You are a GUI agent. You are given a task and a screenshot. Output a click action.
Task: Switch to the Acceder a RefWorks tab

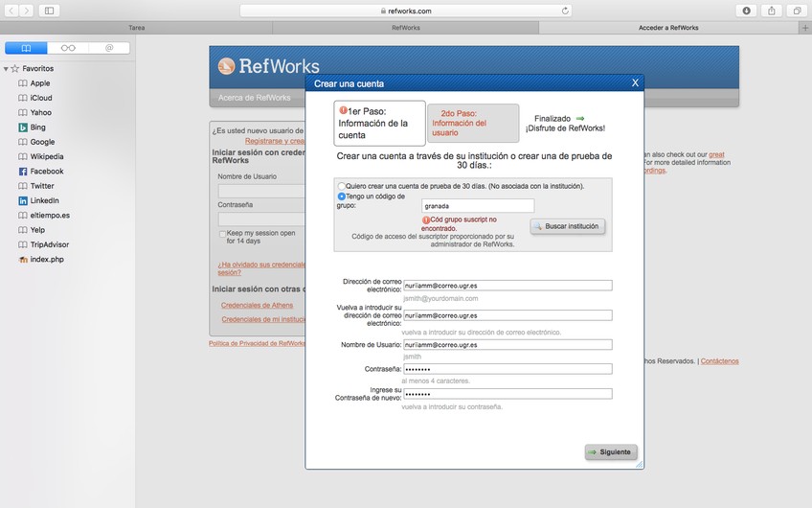675,28
